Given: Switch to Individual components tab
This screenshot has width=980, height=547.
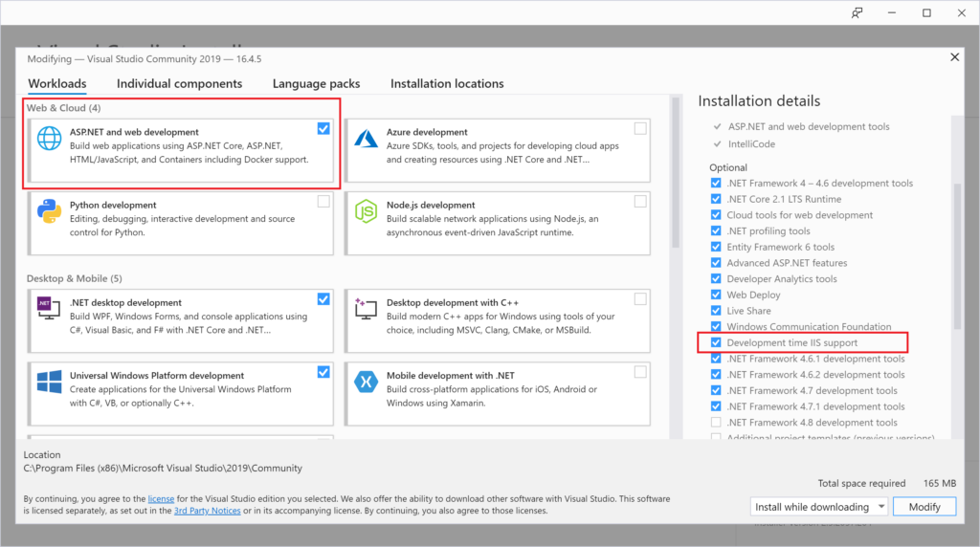Looking at the screenshot, I should tap(179, 83).
